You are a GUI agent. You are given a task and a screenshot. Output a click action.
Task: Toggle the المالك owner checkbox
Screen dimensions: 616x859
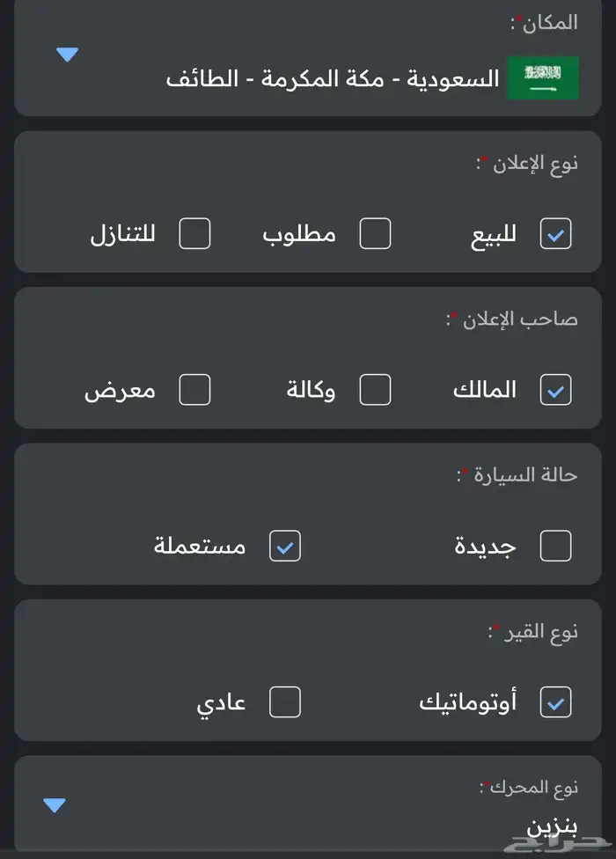[555, 390]
